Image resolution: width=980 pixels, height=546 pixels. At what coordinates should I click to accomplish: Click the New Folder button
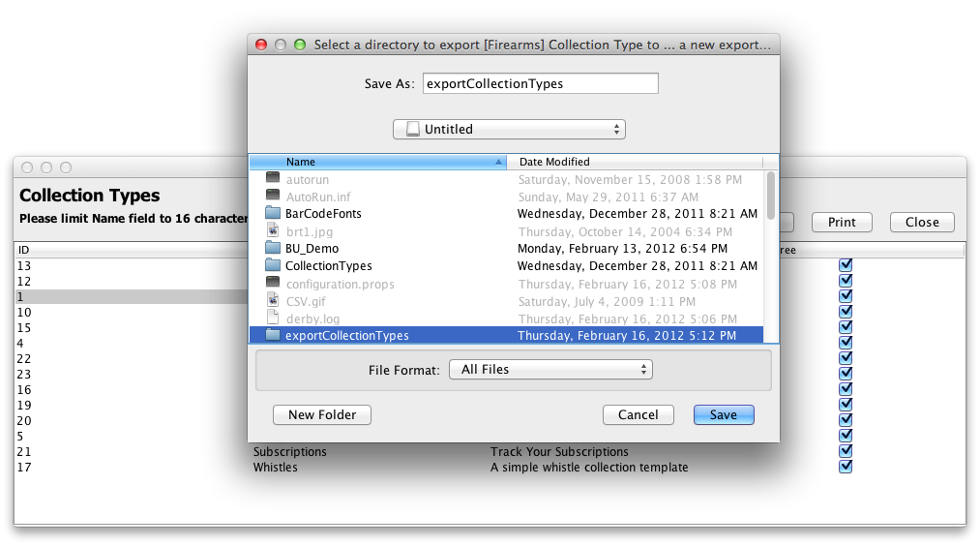point(322,414)
